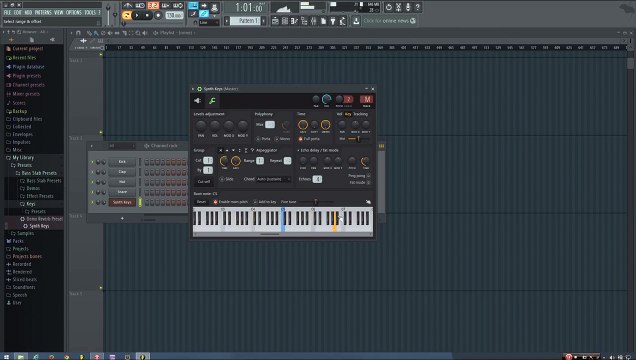Screen dimensions: 636x360
Task: Click the undo history icon top right
Action: [x=389, y=7]
